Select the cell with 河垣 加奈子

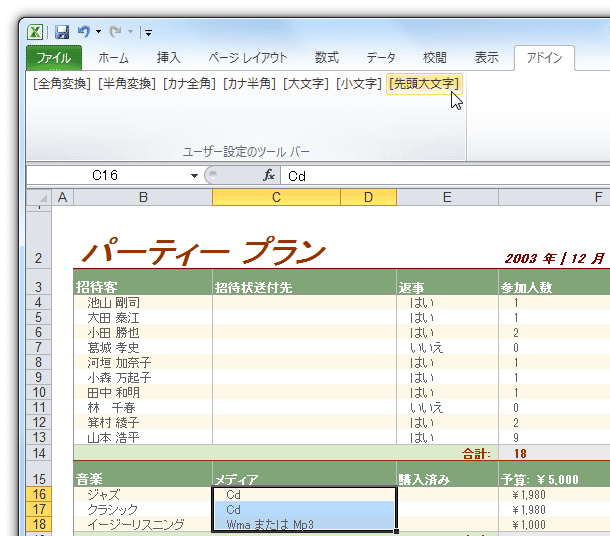tap(143, 362)
